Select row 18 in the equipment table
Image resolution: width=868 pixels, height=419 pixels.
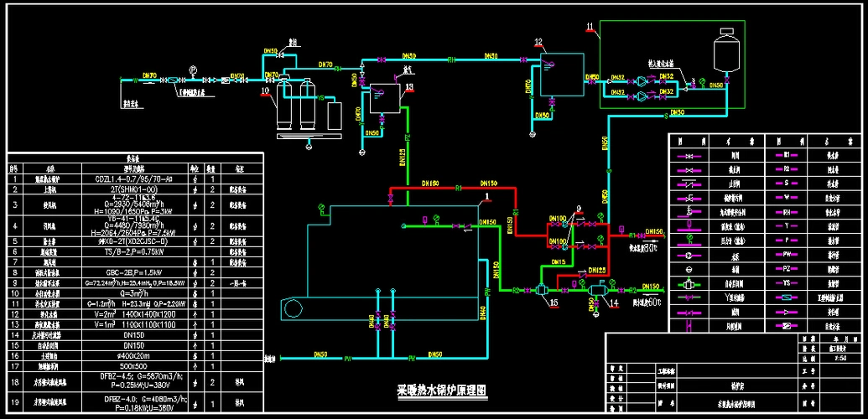[134, 381]
